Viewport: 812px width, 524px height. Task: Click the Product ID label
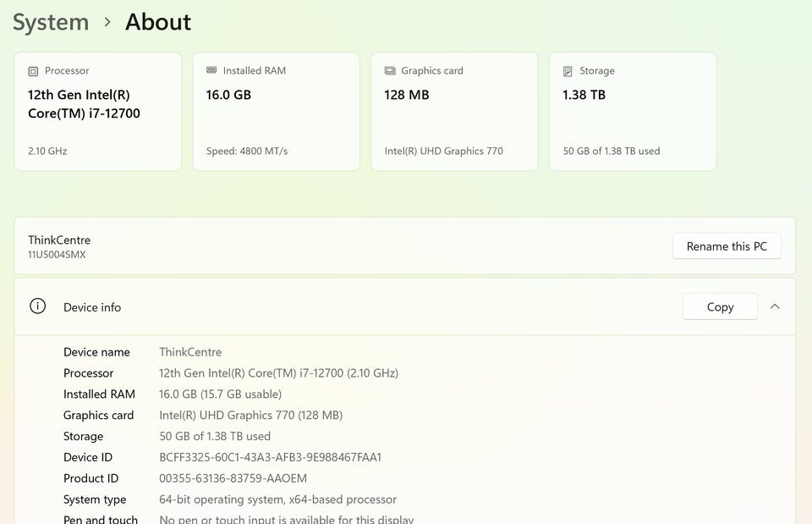tap(91, 478)
